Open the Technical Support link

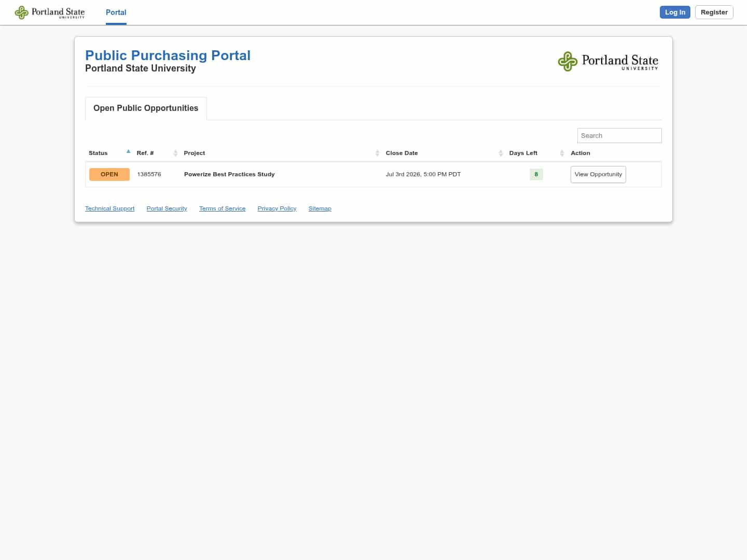(109, 208)
